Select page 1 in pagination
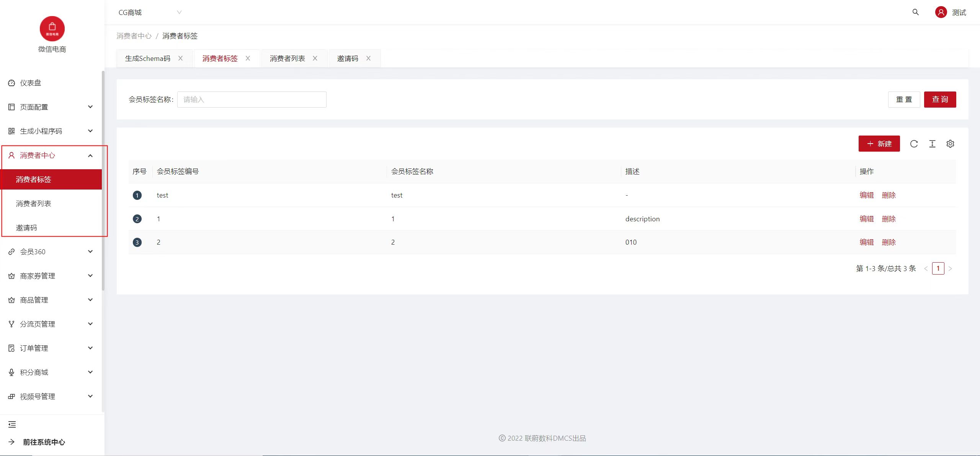Image resolution: width=980 pixels, height=456 pixels. click(x=938, y=268)
